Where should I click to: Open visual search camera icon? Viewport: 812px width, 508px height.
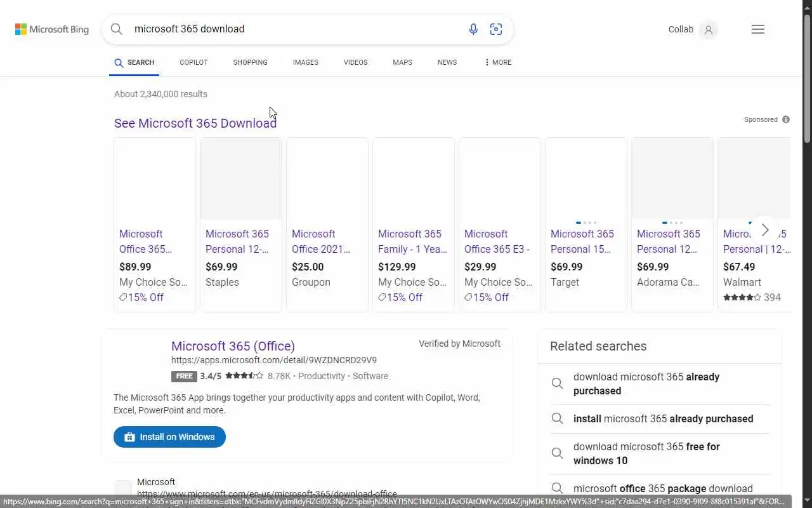coord(496,29)
